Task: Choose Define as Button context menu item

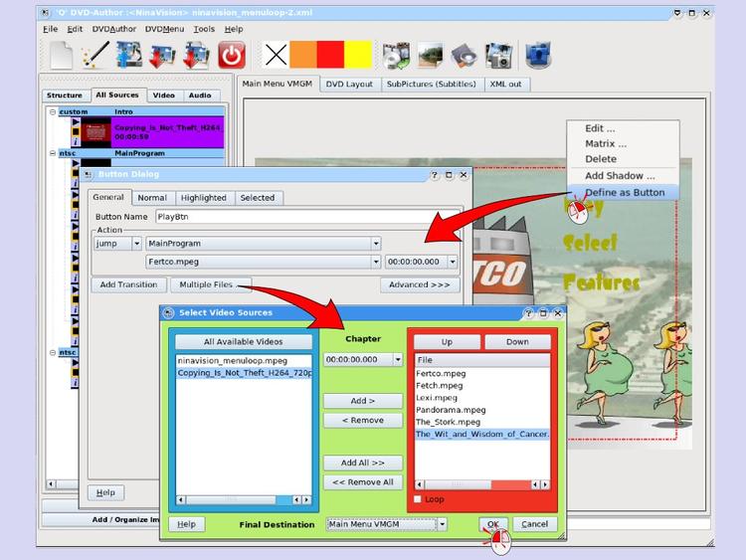Action: click(624, 192)
